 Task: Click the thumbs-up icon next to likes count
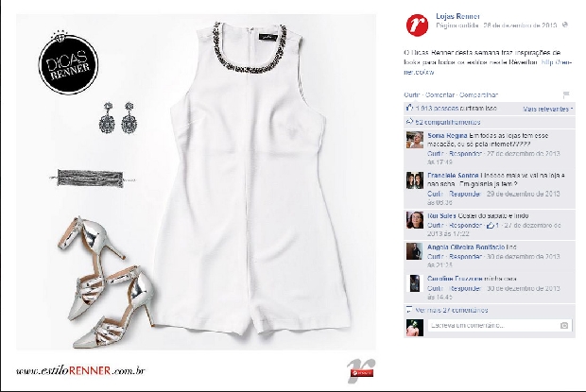409,108
